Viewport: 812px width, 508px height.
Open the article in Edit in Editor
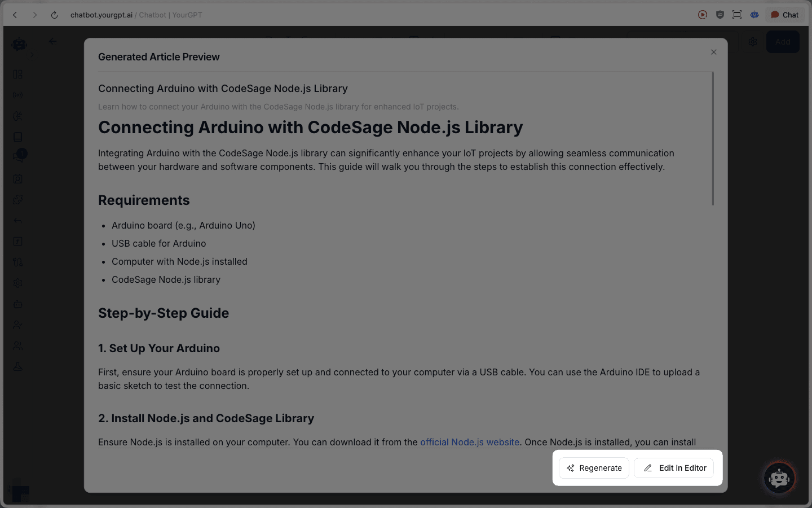(x=674, y=468)
